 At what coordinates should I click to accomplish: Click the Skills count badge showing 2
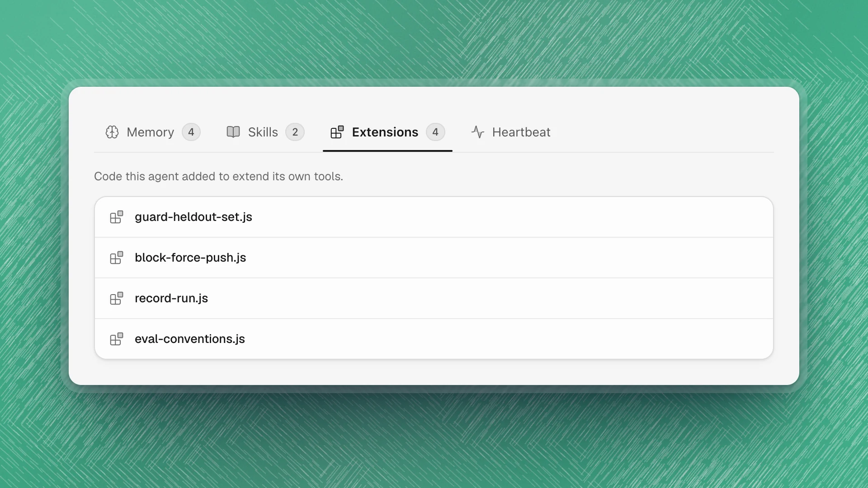tap(295, 132)
